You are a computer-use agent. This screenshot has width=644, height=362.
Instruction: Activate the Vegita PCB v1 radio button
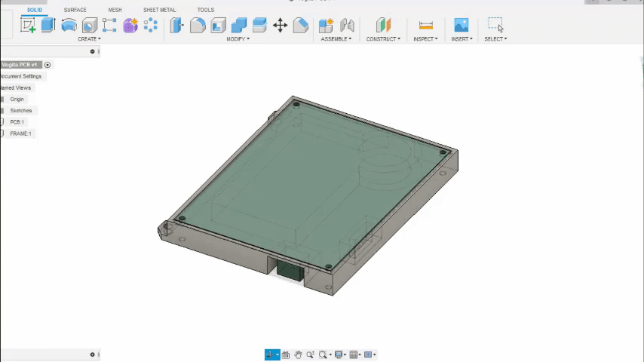pos(48,65)
